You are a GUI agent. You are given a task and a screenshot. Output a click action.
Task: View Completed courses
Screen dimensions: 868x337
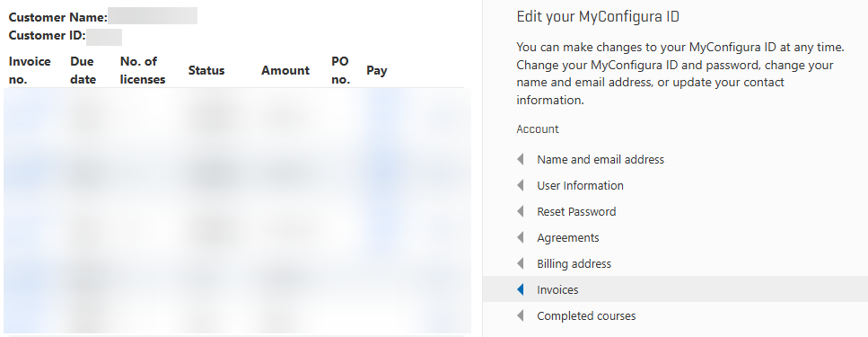point(586,316)
